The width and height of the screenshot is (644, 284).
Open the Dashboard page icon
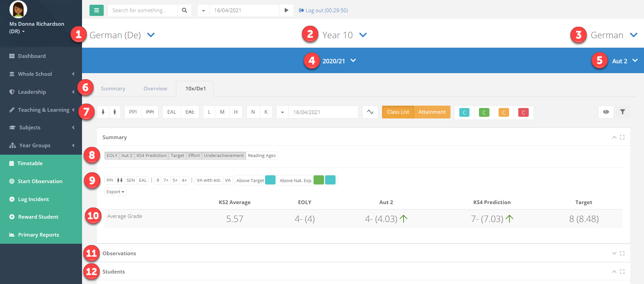pos(12,56)
